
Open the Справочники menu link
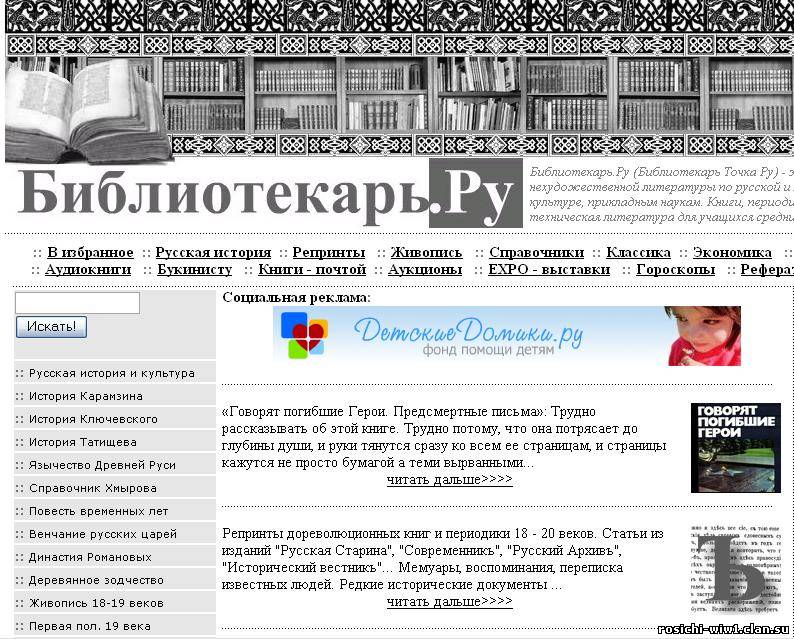(x=536, y=252)
